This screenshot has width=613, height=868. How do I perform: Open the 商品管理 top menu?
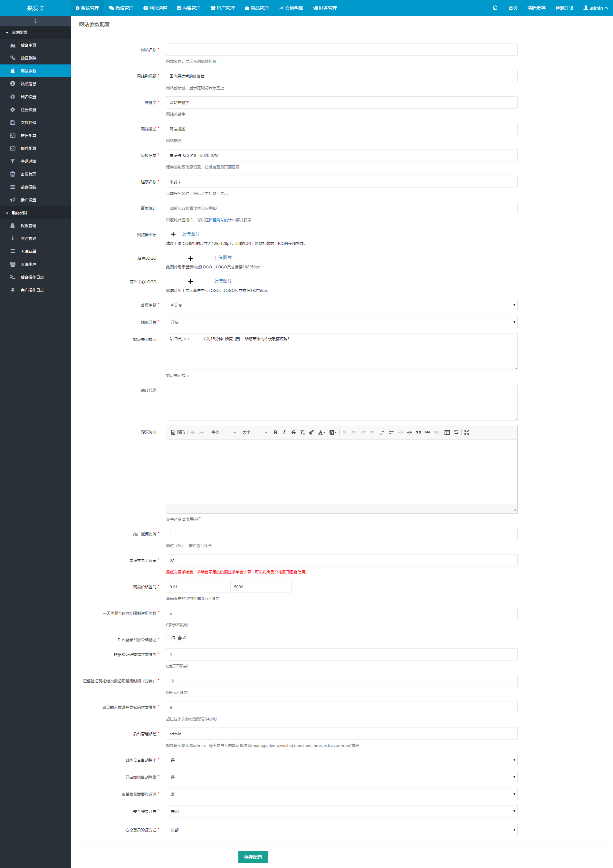click(x=257, y=8)
